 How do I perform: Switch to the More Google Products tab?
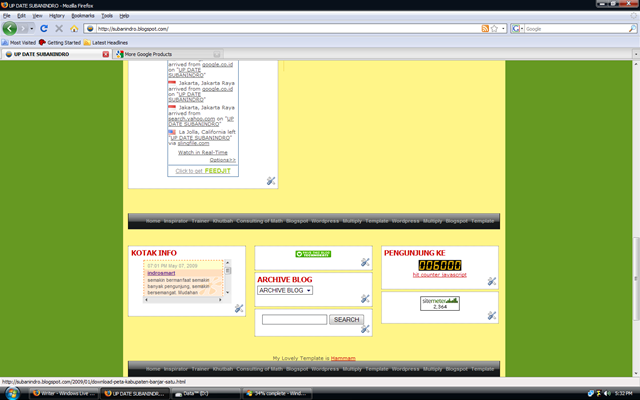point(167,54)
